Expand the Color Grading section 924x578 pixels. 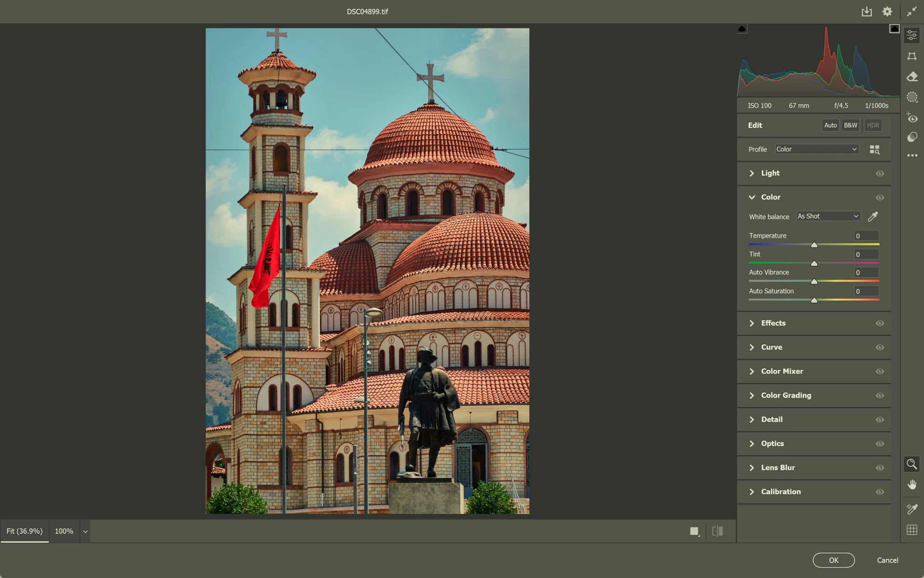[x=786, y=395]
